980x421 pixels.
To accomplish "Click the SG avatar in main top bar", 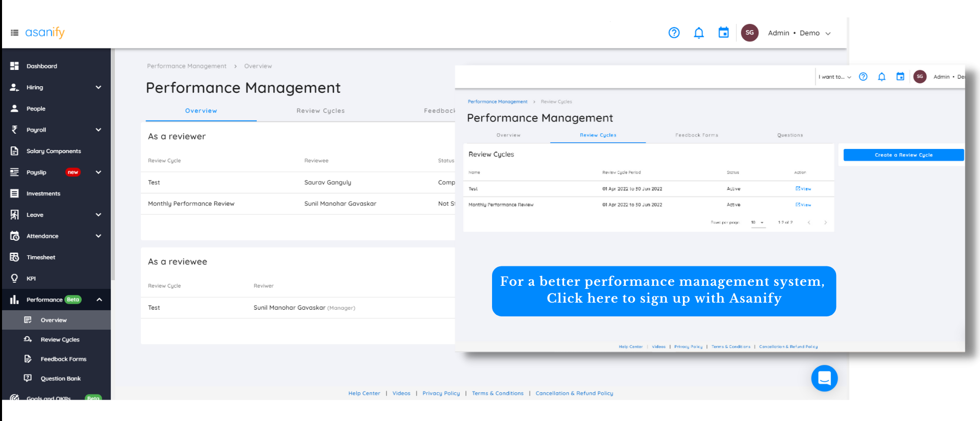I will point(749,33).
